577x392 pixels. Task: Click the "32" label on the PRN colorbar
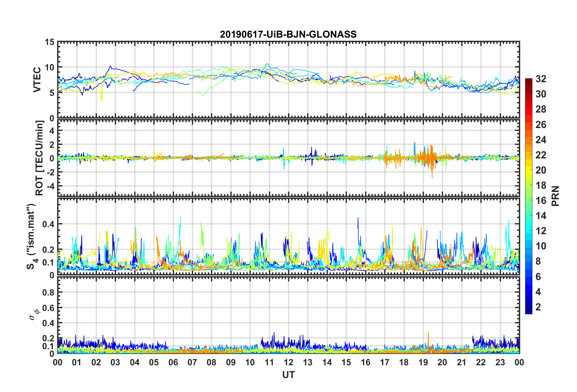tap(541, 79)
